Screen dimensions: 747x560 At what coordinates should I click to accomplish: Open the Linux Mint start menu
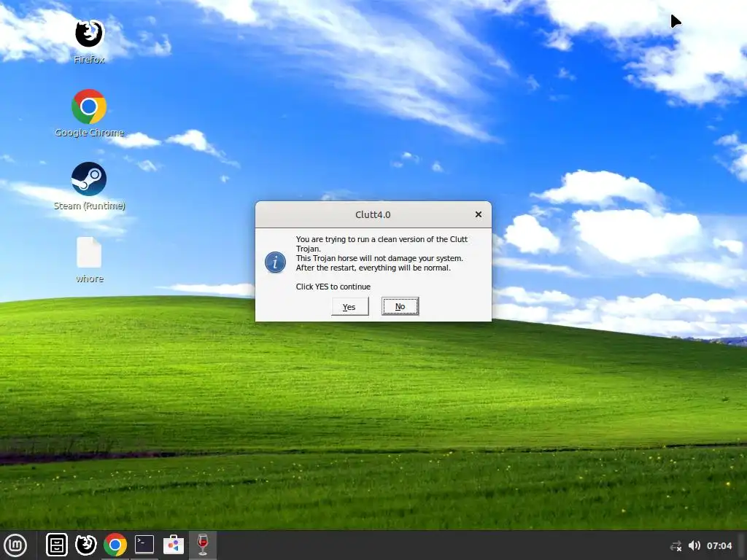click(x=15, y=545)
